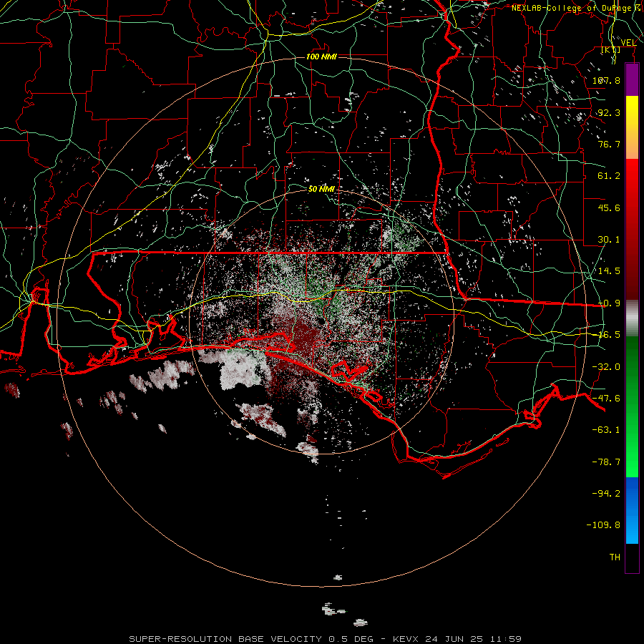The height and width of the screenshot is (644, 644).
Task: Pick the yellow segment of velocity scale
Action: click(632, 112)
